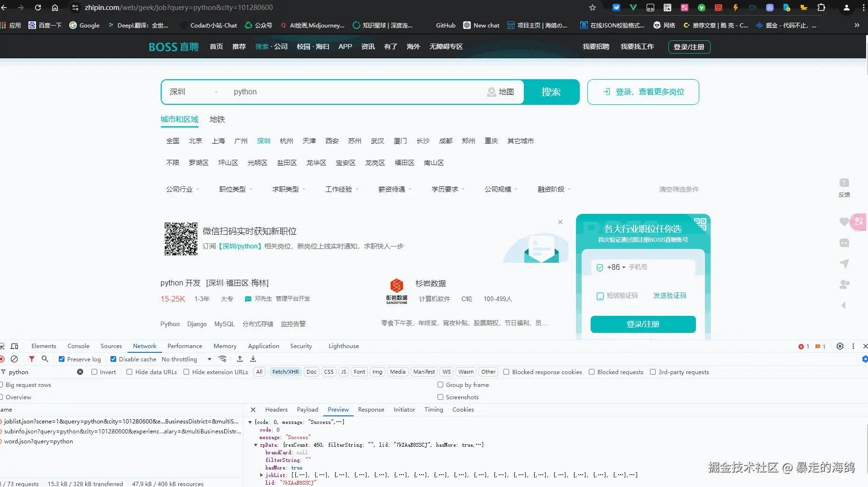This screenshot has height=487, width=868.
Task: Filter requests by Fetch/XHR type
Action: (285, 372)
